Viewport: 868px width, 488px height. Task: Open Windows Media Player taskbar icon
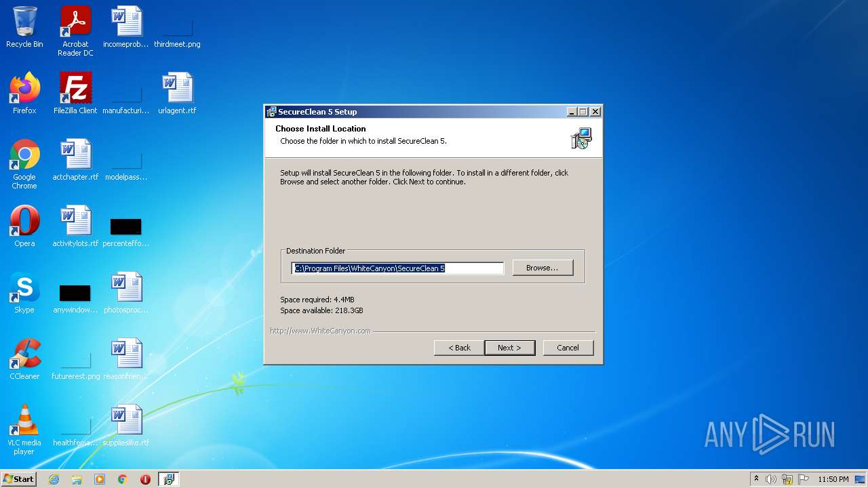100,479
